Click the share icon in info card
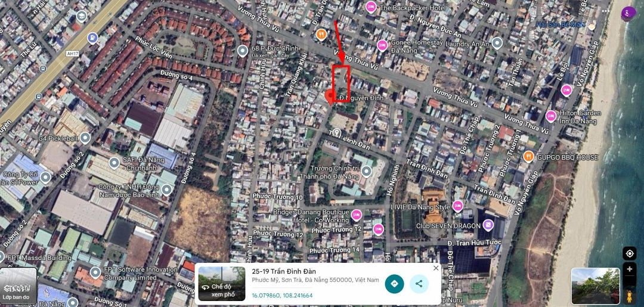Image resolution: width=644 pixels, height=307 pixels. (419, 284)
